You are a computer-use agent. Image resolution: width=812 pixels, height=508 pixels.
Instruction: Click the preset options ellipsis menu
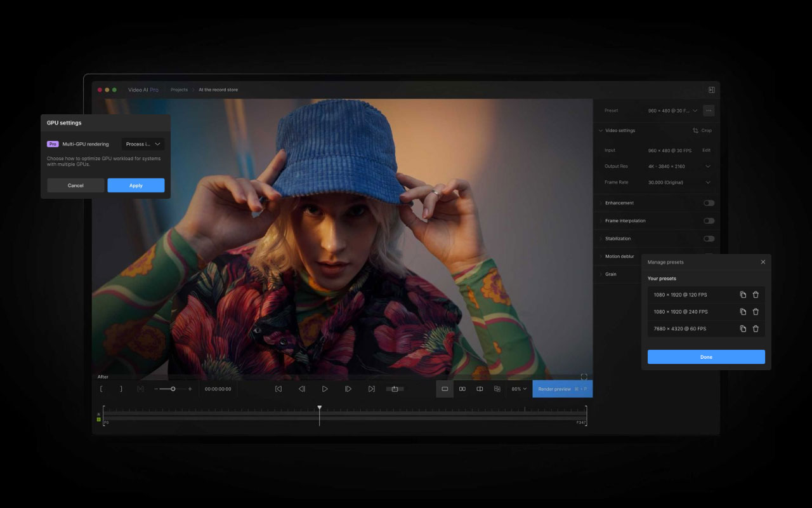point(709,110)
